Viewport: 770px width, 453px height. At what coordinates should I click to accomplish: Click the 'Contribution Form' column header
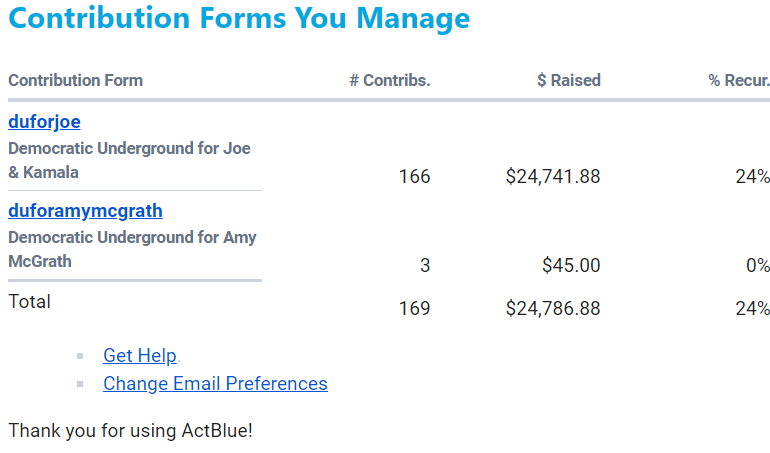click(76, 80)
